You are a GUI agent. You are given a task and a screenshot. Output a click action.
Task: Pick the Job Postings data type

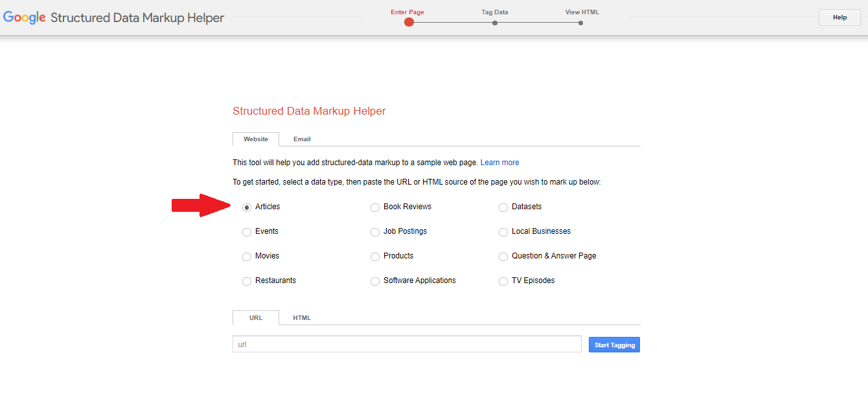[x=375, y=232]
